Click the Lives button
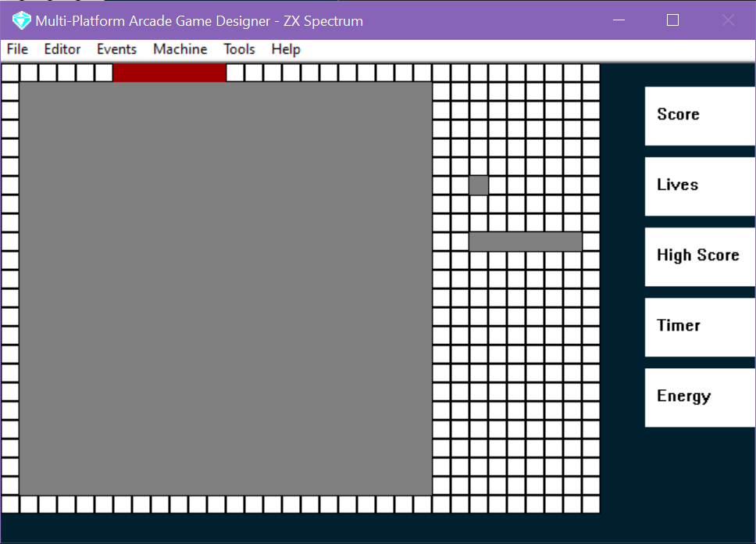This screenshot has width=756, height=544. 700,186
